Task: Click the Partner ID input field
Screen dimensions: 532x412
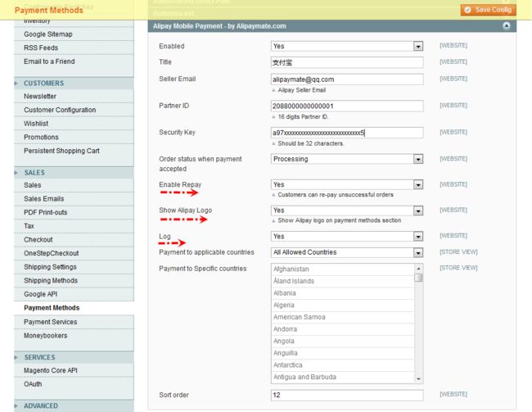Action: point(347,106)
